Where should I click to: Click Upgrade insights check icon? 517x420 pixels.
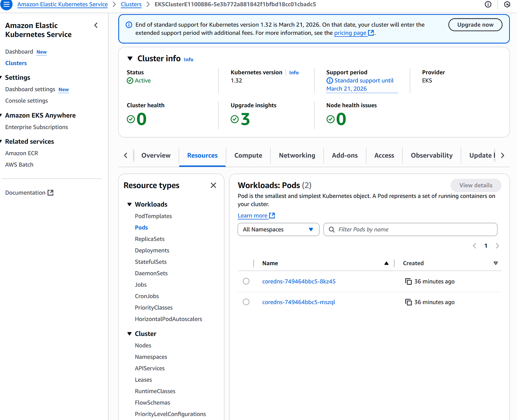tap(234, 119)
